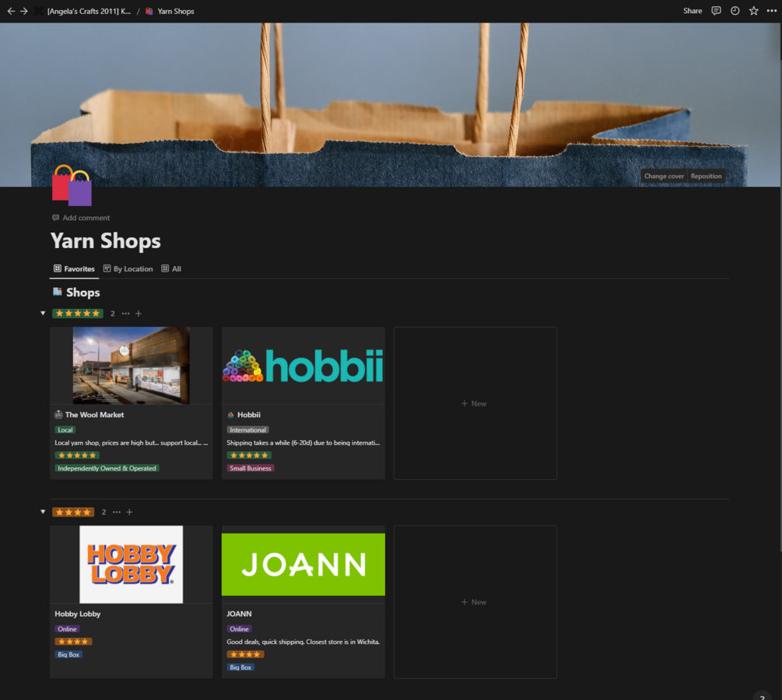Screen dimensions: 782x700
Task: Click four-star rating on JOANN card
Action: [x=245, y=655]
